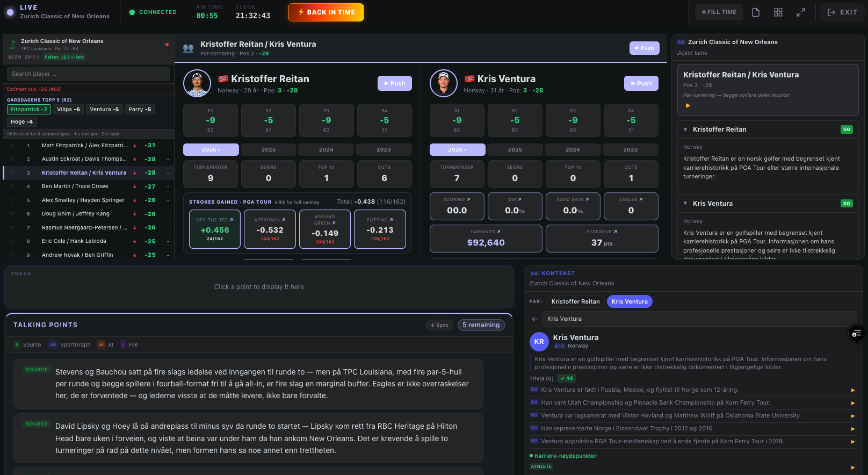Select the 2023 tab under Kris Ventura
This screenshot has height=475, width=868.
[x=631, y=150]
